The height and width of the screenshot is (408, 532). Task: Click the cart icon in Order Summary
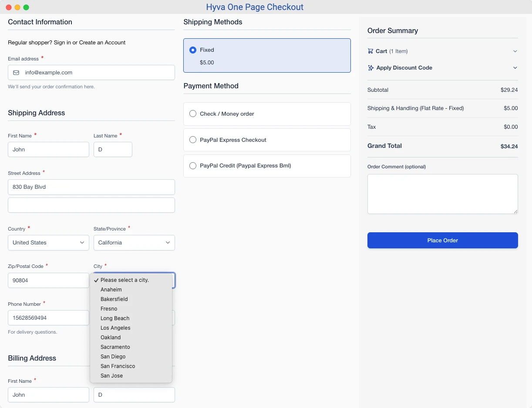tap(370, 51)
